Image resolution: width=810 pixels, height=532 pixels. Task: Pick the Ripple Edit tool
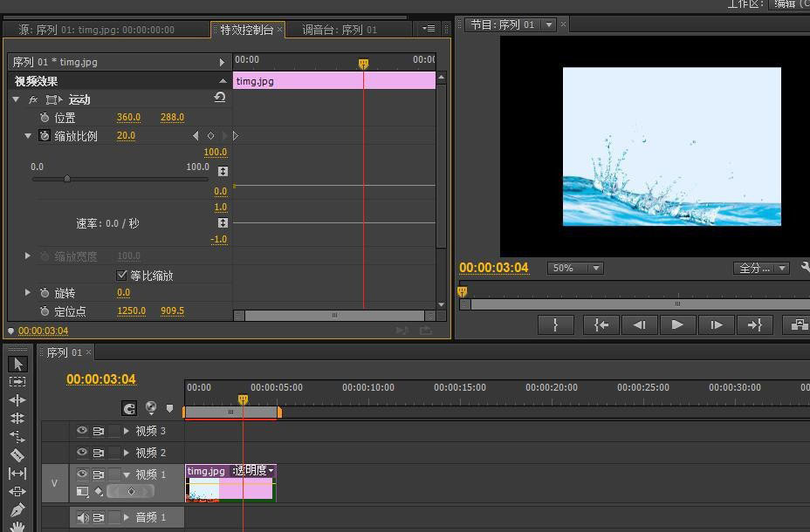pyautogui.click(x=17, y=399)
